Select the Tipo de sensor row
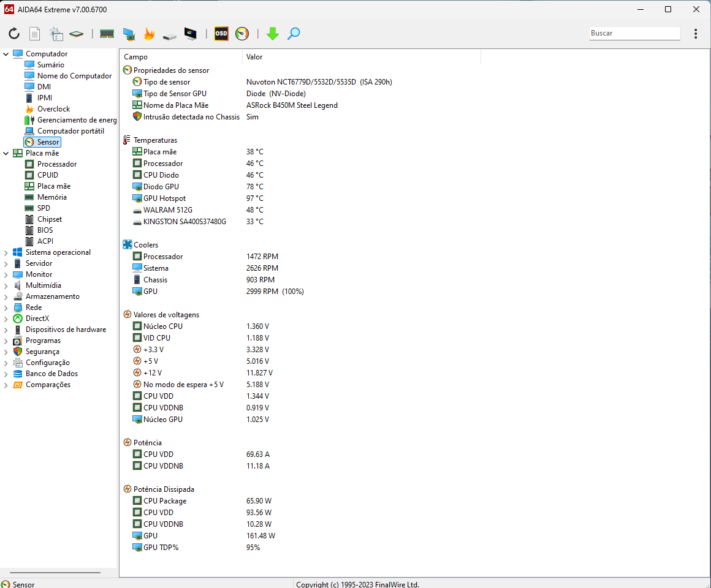 click(x=262, y=82)
